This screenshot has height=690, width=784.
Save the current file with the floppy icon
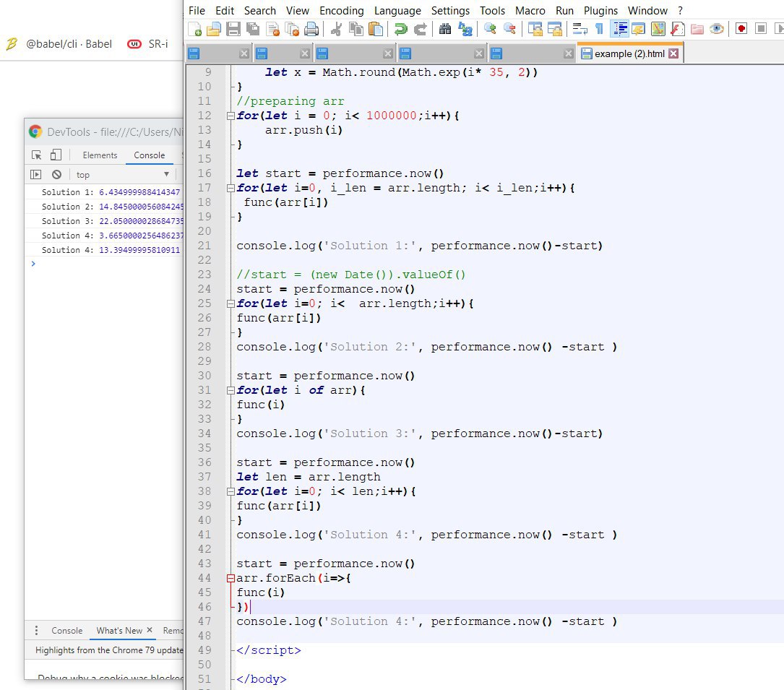(x=233, y=30)
